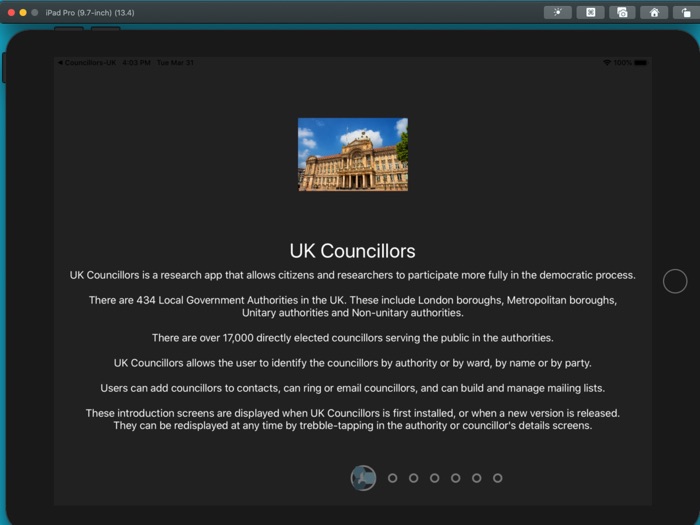Click the battery icon showing 100%

[x=641, y=62]
